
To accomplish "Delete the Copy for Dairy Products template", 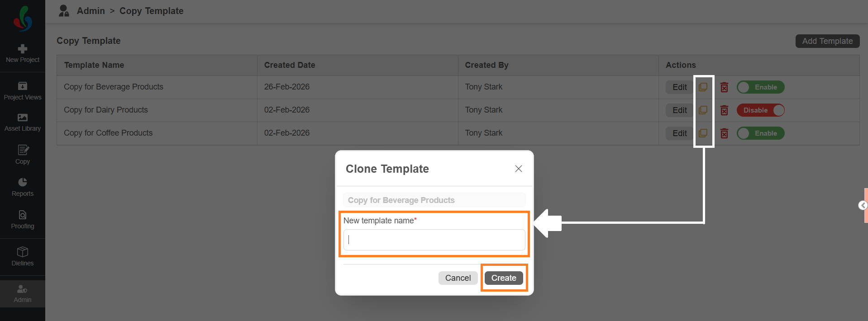I will click(724, 110).
